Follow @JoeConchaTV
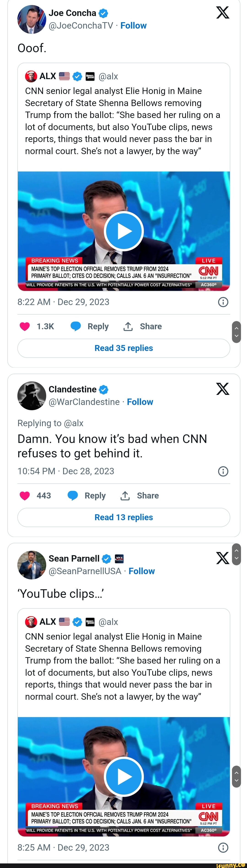Image resolution: width=247 pixels, height=868 pixels. pyautogui.click(x=133, y=26)
